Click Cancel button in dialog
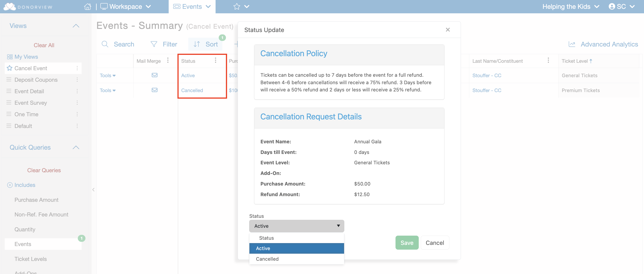Screen dimensions: 644x274 pos(435,243)
